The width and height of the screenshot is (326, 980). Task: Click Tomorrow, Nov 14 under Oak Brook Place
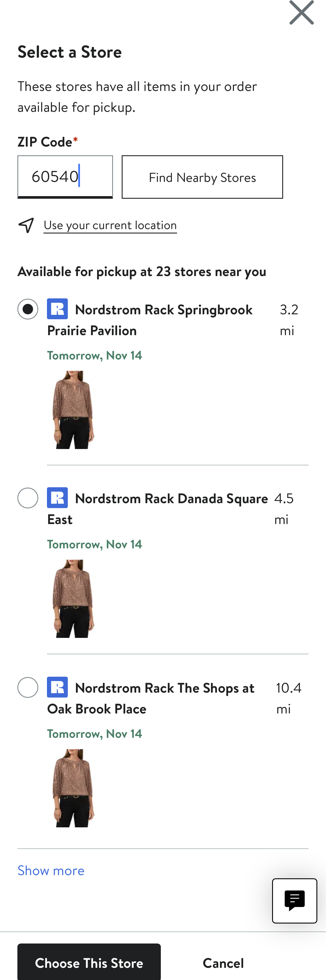94,734
